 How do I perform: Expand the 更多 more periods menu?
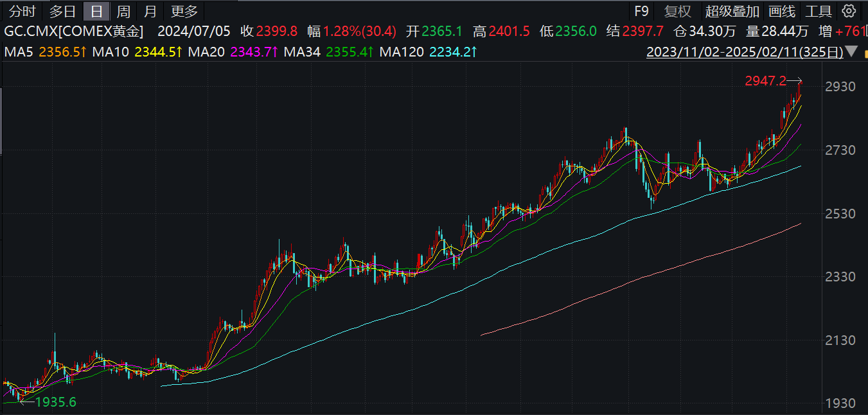tap(184, 11)
